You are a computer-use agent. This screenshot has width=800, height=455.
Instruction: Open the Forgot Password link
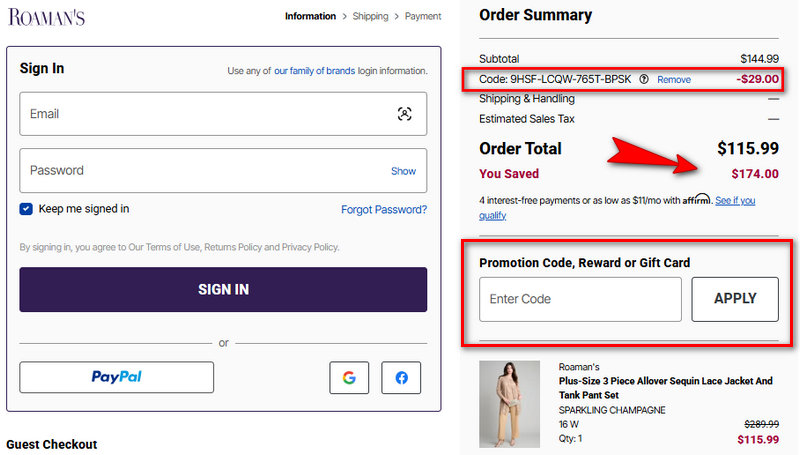[x=384, y=210]
